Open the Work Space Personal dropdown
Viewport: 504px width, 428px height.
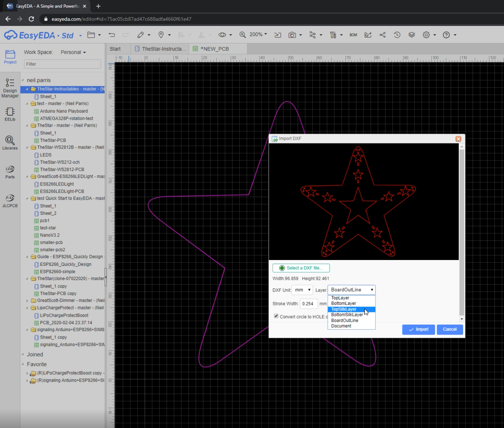coord(73,52)
